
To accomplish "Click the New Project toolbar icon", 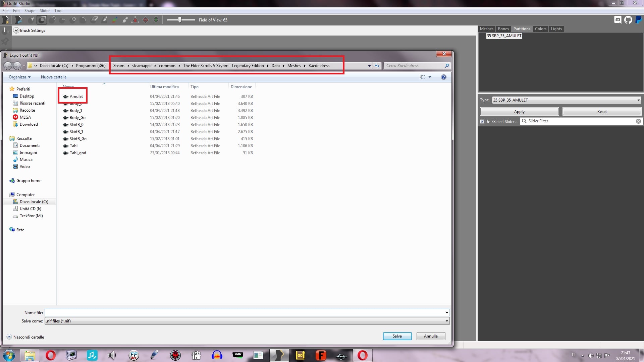I will coord(6,20).
